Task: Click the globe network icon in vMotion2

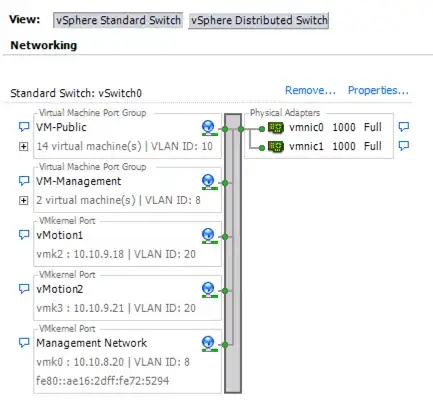Action: pyautogui.click(x=209, y=290)
